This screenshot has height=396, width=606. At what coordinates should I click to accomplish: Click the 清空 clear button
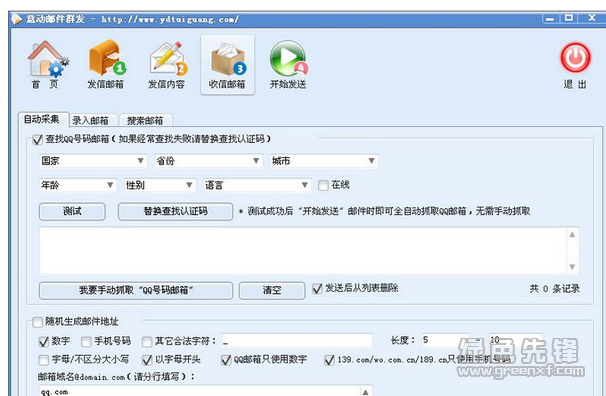(x=272, y=291)
